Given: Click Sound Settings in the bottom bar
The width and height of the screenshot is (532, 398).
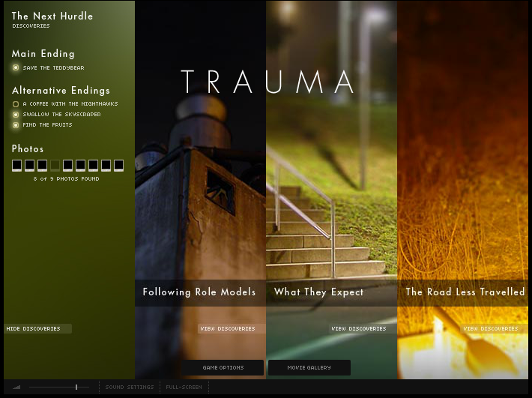Looking at the screenshot, I should (x=129, y=388).
